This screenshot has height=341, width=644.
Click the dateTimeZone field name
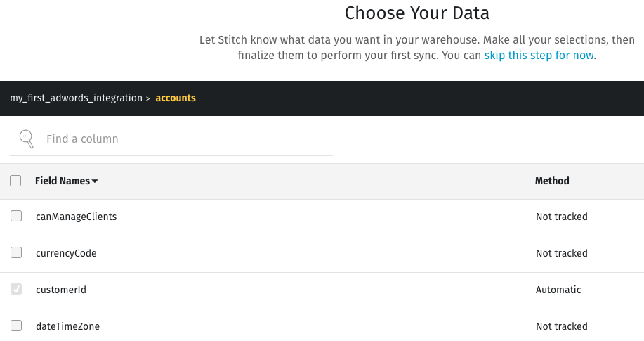tap(67, 326)
